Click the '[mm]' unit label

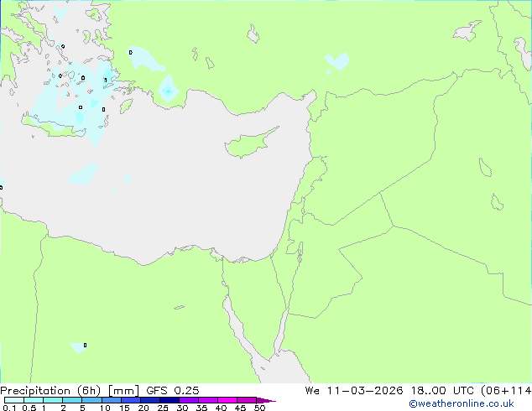point(123,391)
